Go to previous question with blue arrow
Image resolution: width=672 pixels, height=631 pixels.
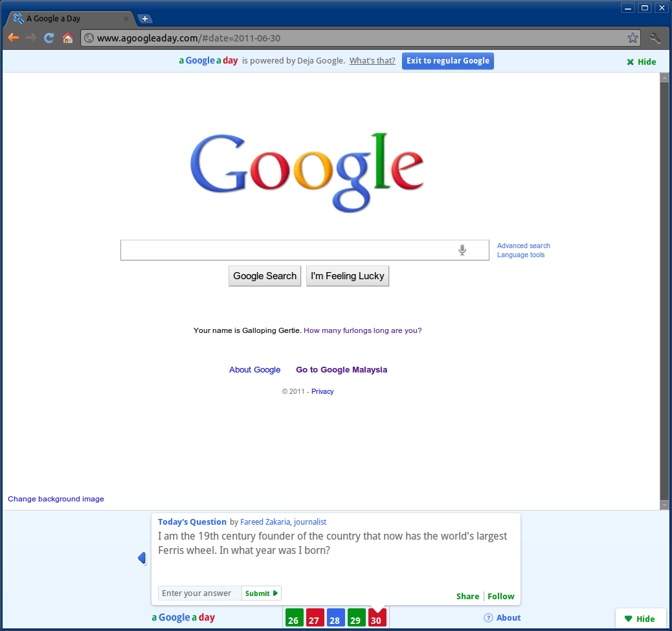(x=142, y=558)
